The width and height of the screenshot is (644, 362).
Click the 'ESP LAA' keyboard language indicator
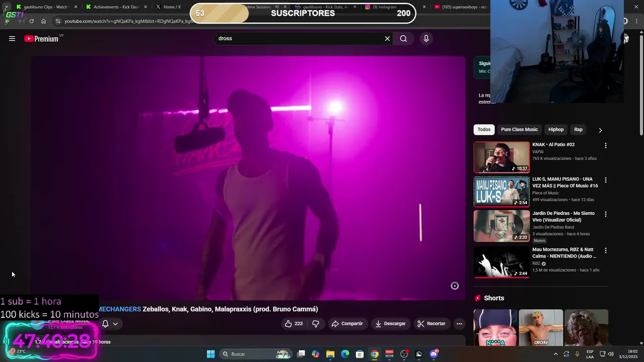pos(590,354)
